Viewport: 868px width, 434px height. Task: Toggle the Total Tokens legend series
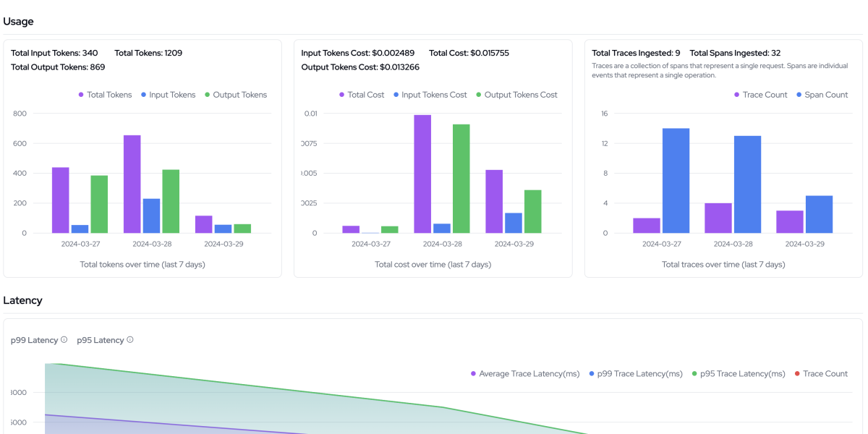105,95
